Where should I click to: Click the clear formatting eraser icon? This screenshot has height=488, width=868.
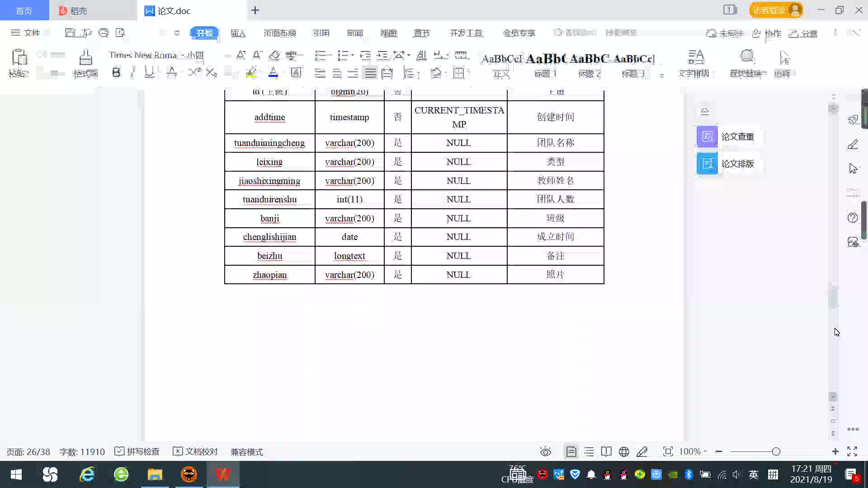[x=274, y=56]
